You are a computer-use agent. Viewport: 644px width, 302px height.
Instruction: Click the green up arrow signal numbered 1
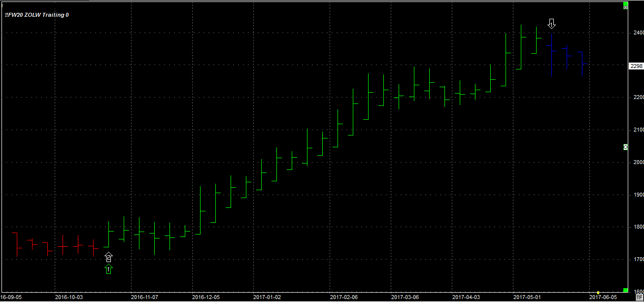[x=109, y=269]
